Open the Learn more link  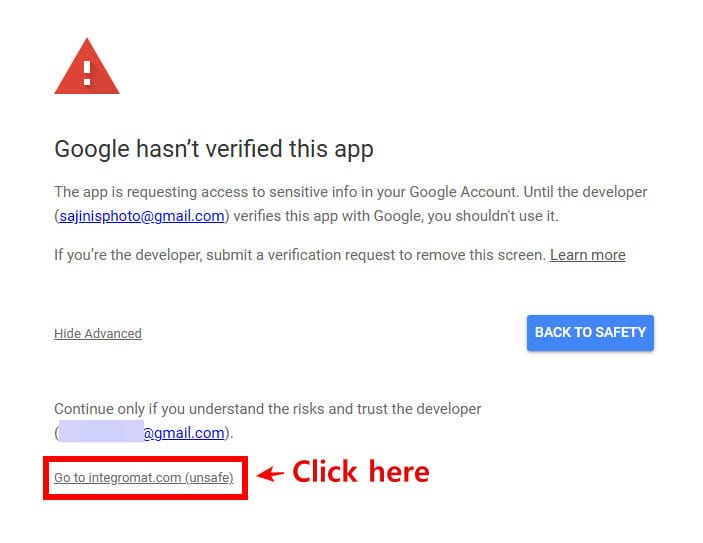click(587, 255)
